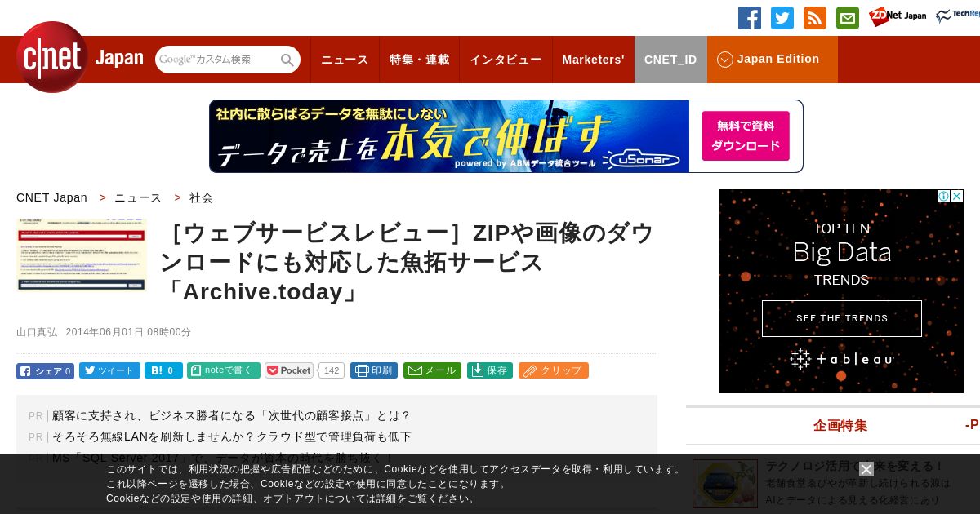This screenshot has height=514, width=980.
Task: Click the Pocket count 142
Action: click(x=331, y=370)
